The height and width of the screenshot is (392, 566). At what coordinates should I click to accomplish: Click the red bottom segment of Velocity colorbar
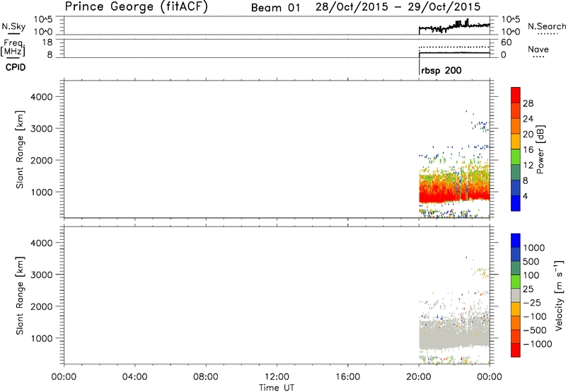coord(516,350)
